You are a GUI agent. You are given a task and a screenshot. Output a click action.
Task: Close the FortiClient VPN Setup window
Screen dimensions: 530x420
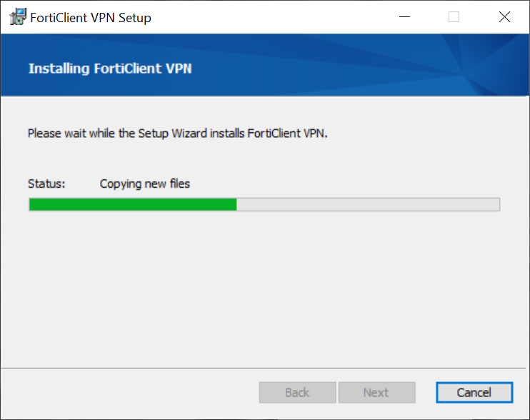click(x=504, y=17)
